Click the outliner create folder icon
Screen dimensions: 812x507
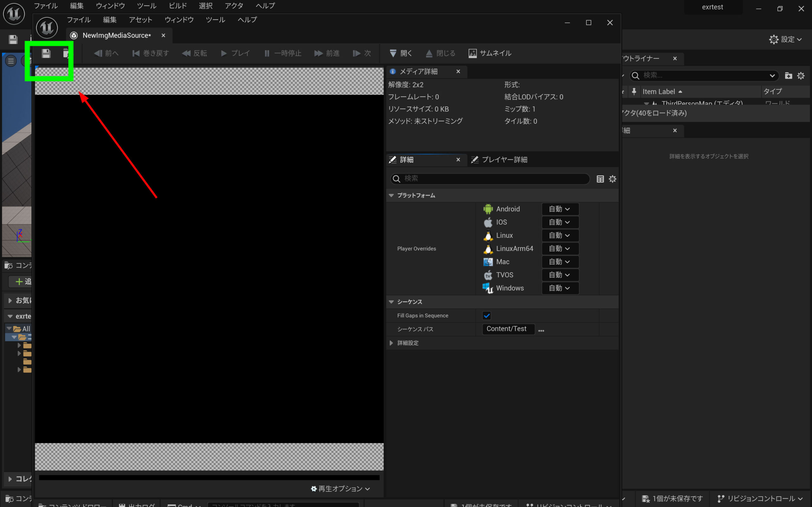(788, 76)
